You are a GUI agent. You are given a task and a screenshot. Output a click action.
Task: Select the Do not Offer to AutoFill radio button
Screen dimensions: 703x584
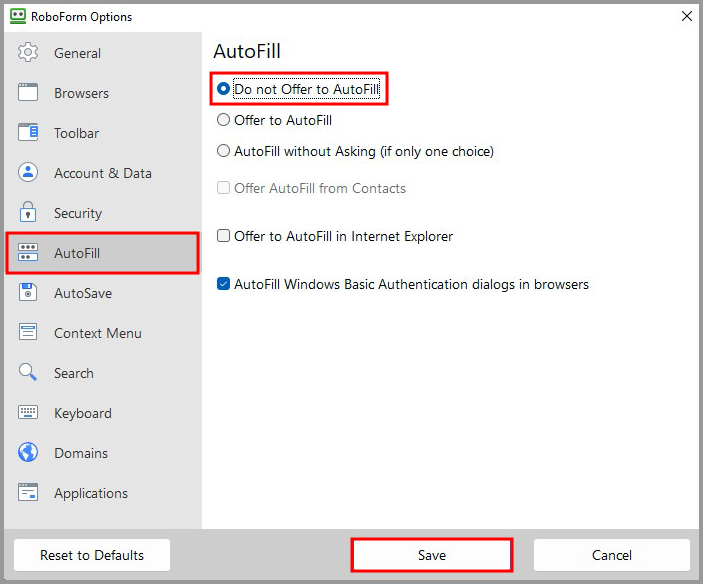tap(224, 89)
